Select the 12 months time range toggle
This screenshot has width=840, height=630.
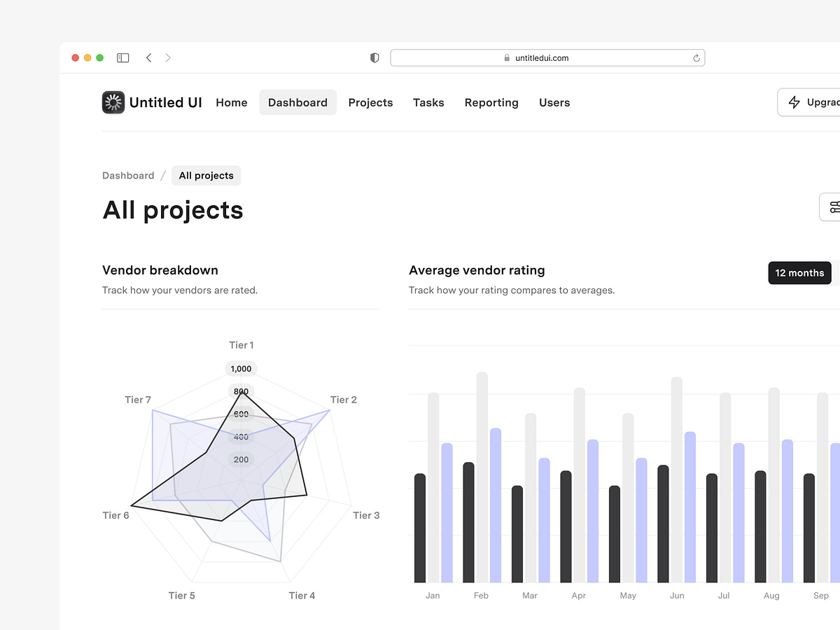799,272
